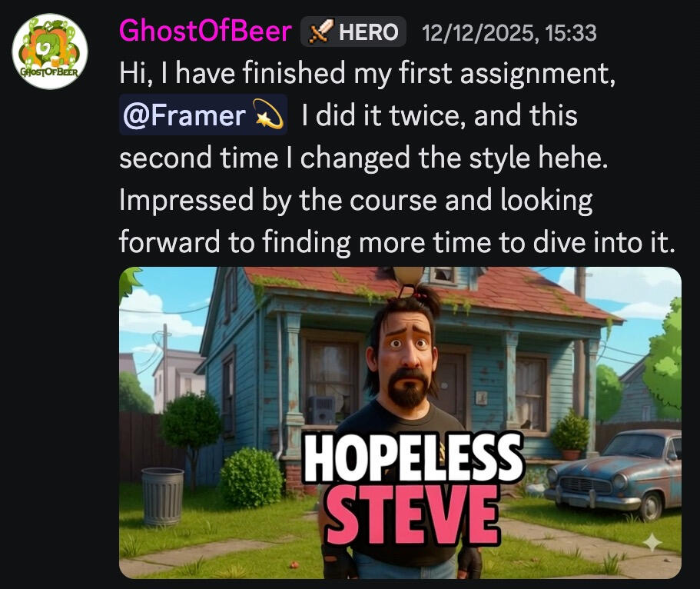
Task: Click the metal trash can in the image
Action: point(162,497)
